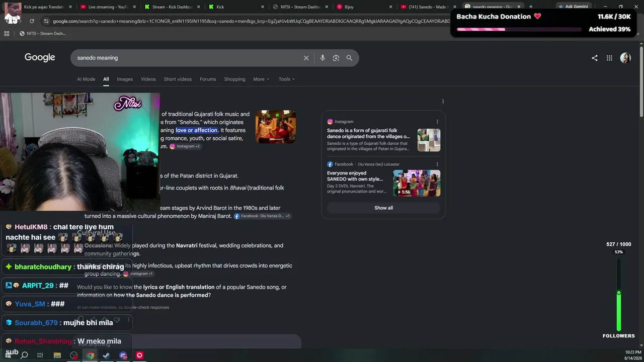Open the Google apps grid
The width and height of the screenshot is (644, 362).
pos(609,58)
